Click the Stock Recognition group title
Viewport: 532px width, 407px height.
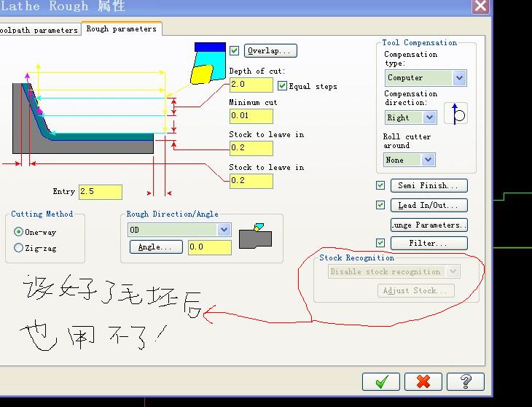pos(356,257)
